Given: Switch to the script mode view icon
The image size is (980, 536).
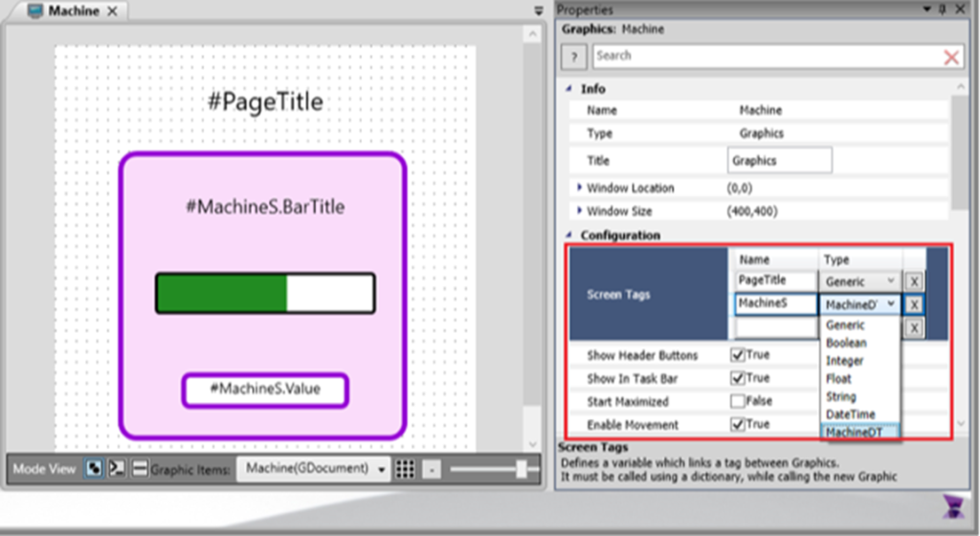Looking at the screenshot, I should [117, 468].
